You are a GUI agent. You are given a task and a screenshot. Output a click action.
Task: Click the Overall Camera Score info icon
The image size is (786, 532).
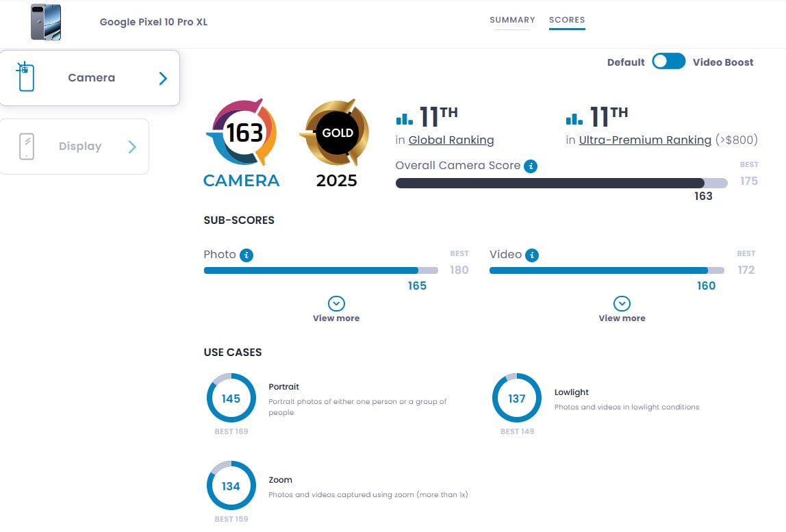[x=531, y=166]
